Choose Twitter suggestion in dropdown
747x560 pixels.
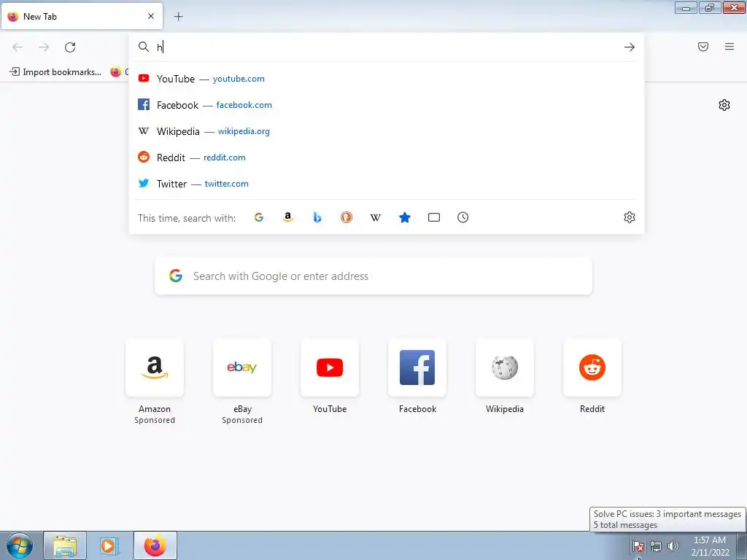click(387, 183)
